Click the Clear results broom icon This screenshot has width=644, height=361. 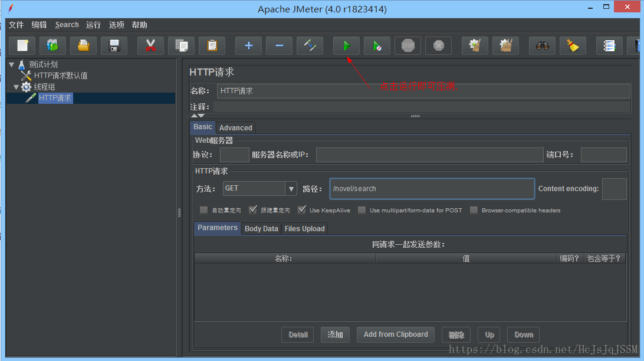coord(475,45)
